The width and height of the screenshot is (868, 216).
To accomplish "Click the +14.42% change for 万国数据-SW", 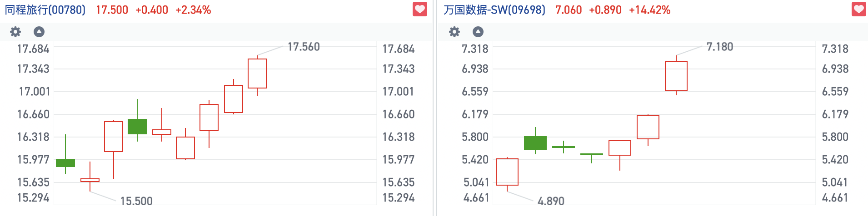I will [x=649, y=10].
